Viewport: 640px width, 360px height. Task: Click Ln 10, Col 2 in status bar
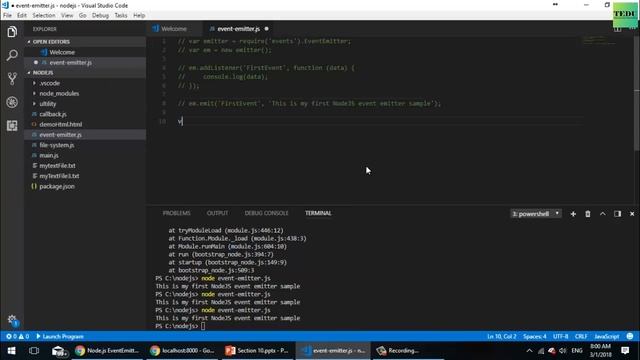[502, 336]
